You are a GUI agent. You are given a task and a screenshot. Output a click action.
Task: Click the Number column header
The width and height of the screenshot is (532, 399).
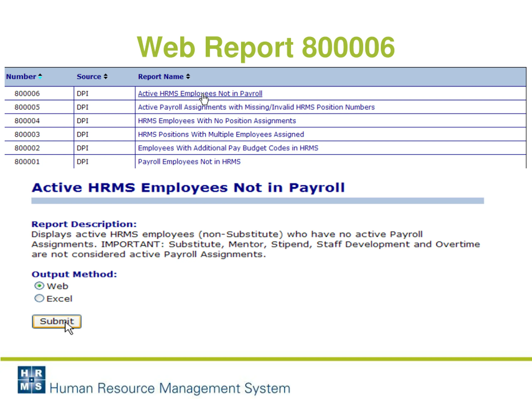[x=21, y=76]
